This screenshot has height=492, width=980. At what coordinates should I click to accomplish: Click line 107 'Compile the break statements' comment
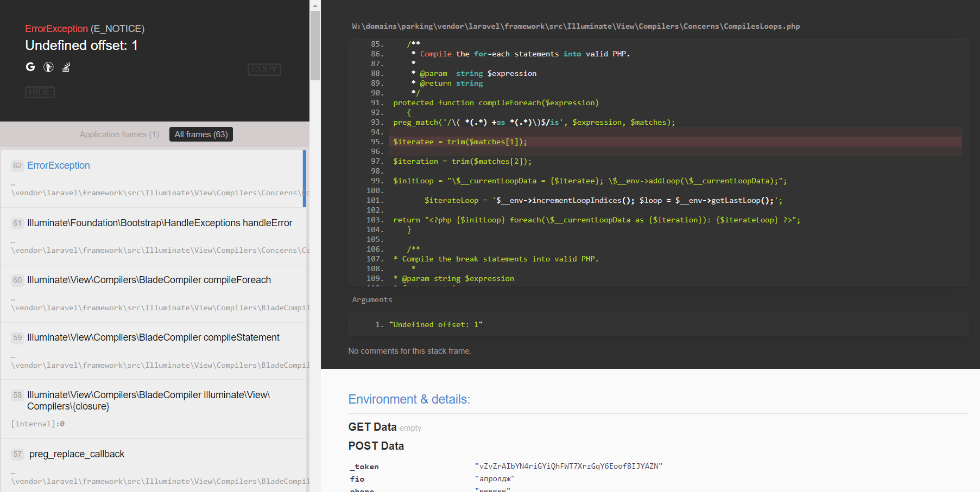496,259
